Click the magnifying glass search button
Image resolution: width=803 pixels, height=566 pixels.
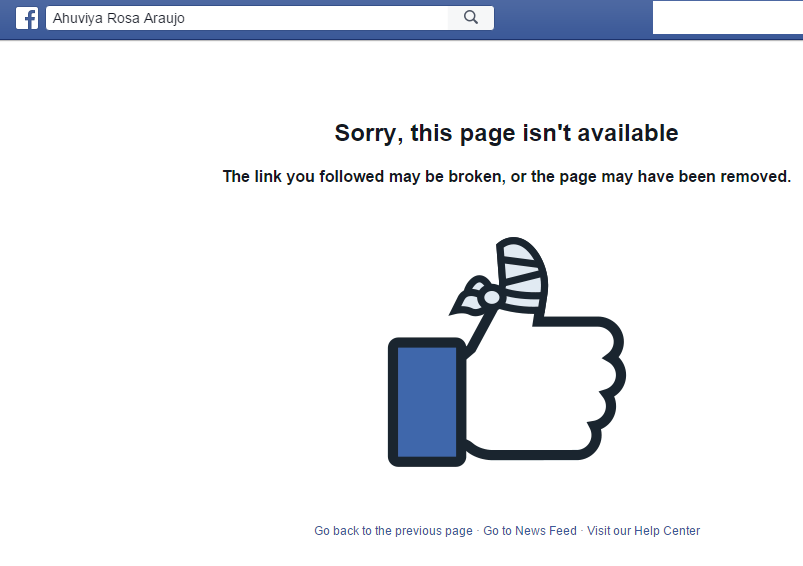(x=471, y=18)
